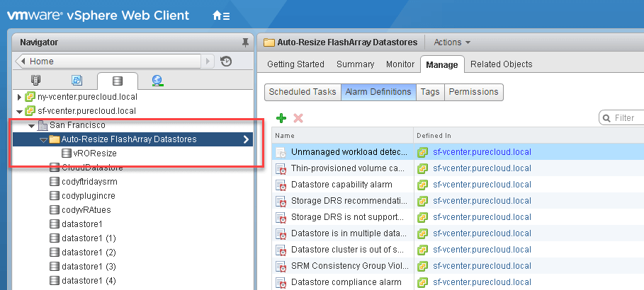Image resolution: width=644 pixels, height=290 pixels.
Task: Select 'Storage DRS is not support...' alarm row
Action: pyautogui.click(x=458, y=217)
